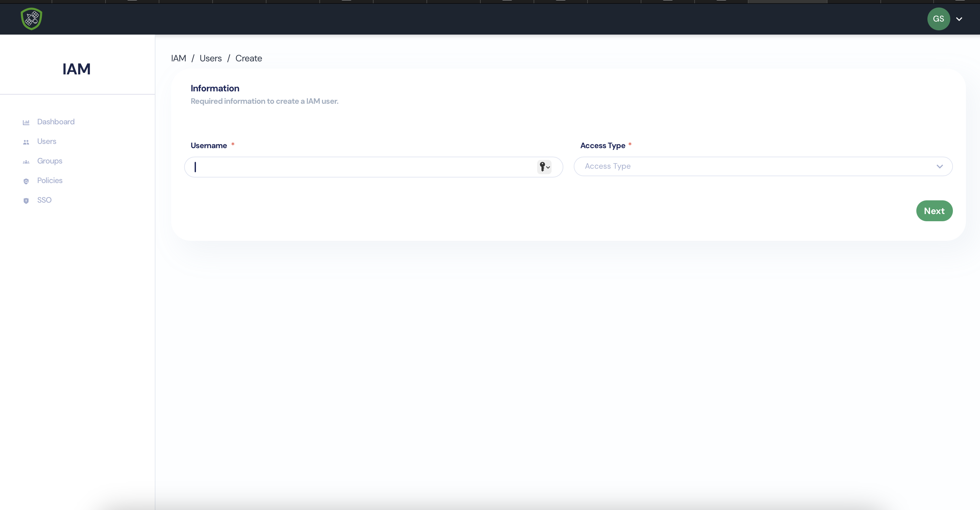Viewport: 980px width, 510px height.
Task: Click the IAM sidebar heading
Action: (76, 69)
